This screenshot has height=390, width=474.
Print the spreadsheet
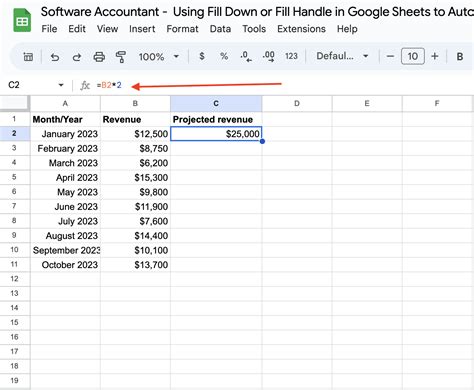pyautogui.click(x=99, y=57)
